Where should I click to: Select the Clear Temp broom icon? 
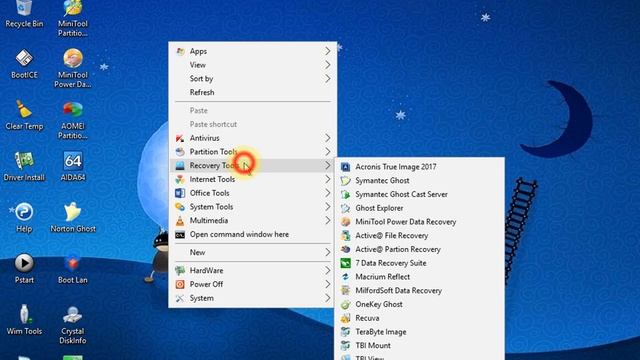24,109
